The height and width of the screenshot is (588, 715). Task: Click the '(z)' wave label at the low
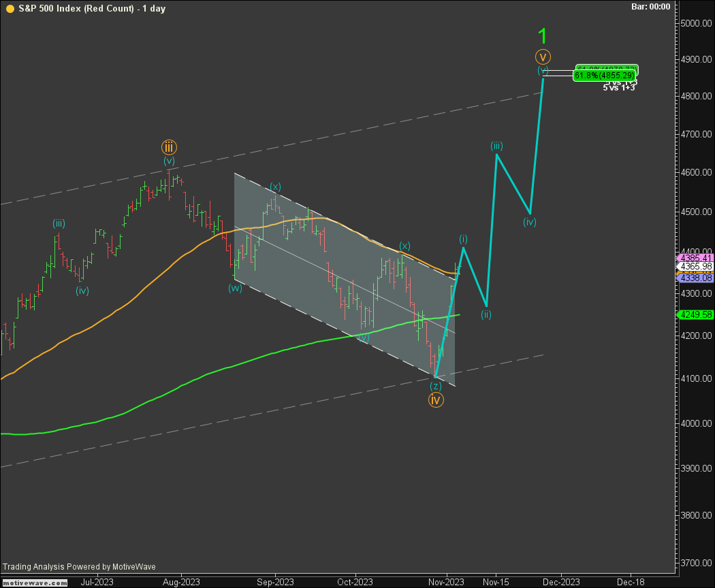436,386
